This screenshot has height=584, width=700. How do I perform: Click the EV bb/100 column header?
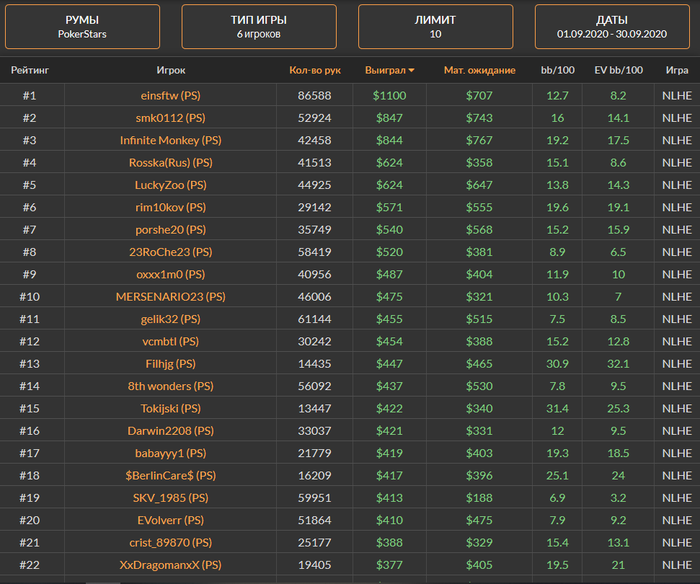[x=618, y=70]
